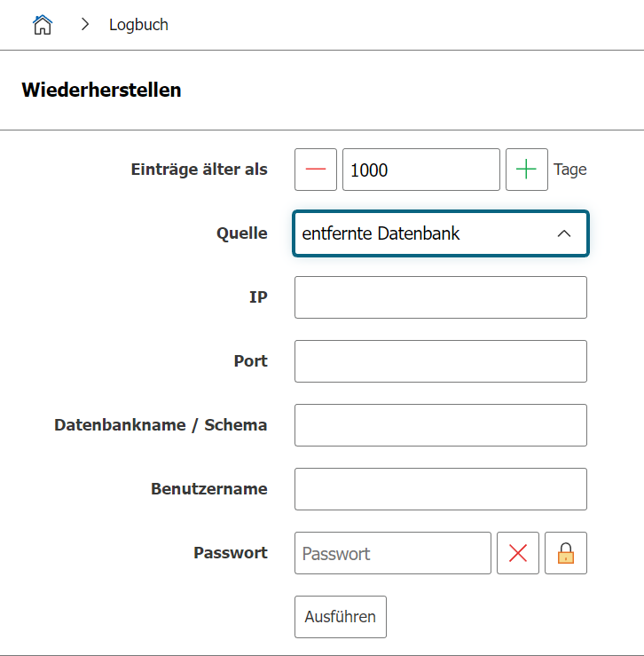Click the breadcrumb chevron separator

pyautogui.click(x=85, y=24)
